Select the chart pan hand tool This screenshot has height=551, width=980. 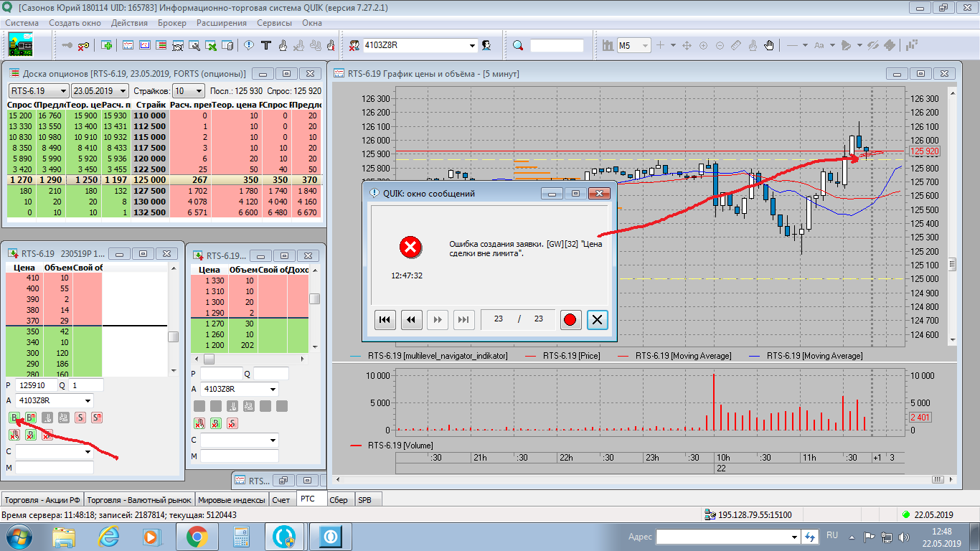[769, 45]
